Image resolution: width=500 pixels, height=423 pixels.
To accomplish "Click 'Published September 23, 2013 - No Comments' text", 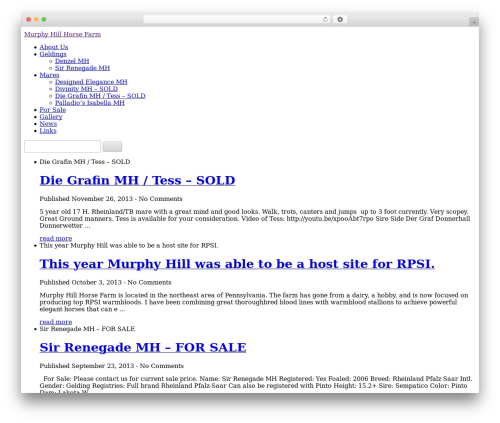I will 112,366.
